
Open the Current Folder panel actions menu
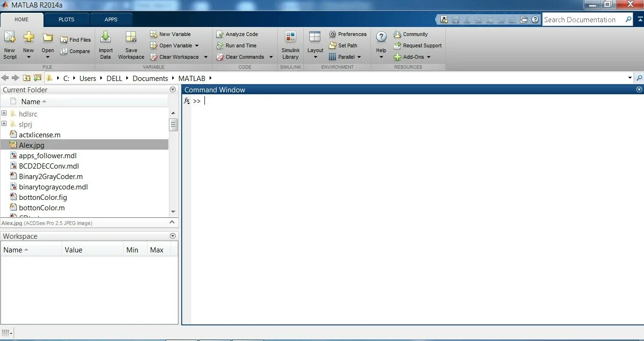coord(173,90)
